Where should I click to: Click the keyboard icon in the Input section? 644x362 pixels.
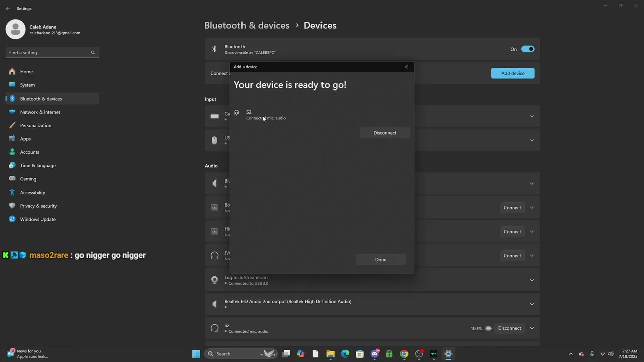click(x=215, y=116)
